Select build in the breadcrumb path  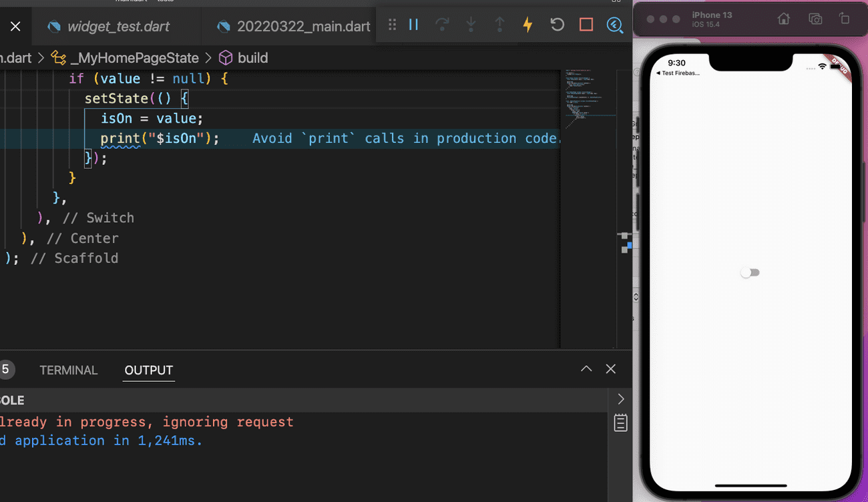click(x=251, y=57)
